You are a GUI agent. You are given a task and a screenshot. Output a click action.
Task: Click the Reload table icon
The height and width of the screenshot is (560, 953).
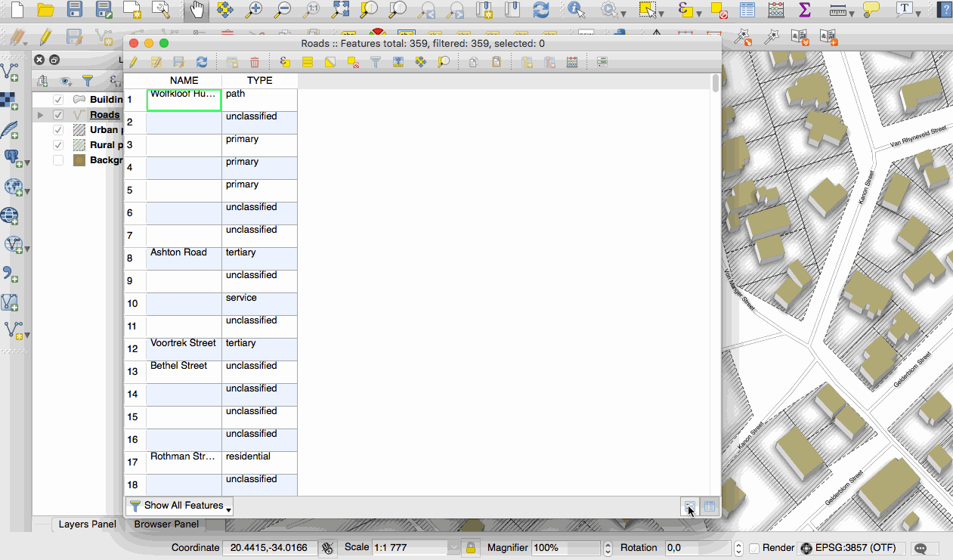coord(201,63)
